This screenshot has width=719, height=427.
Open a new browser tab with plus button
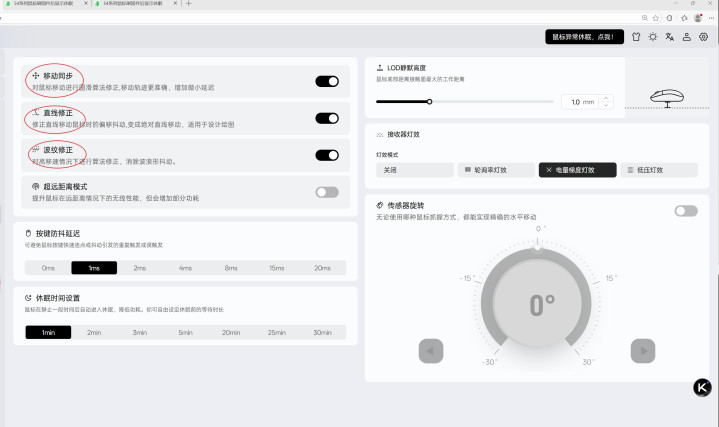point(189,4)
